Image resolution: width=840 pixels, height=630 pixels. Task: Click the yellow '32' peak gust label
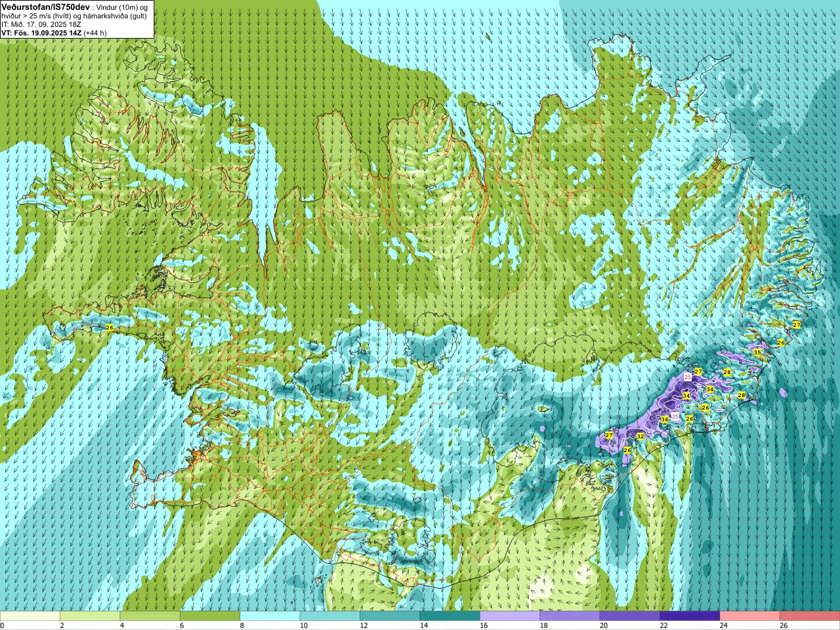tap(640, 436)
